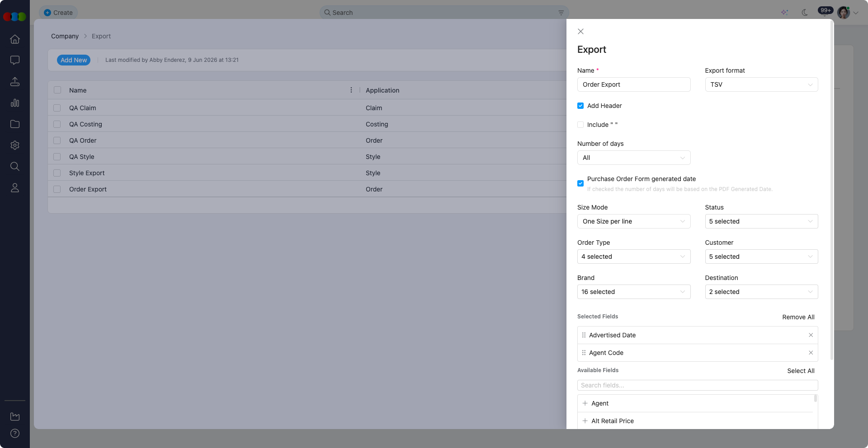868x448 pixels.
Task: Enable the Include " " checkbox
Action: click(580, 125)
